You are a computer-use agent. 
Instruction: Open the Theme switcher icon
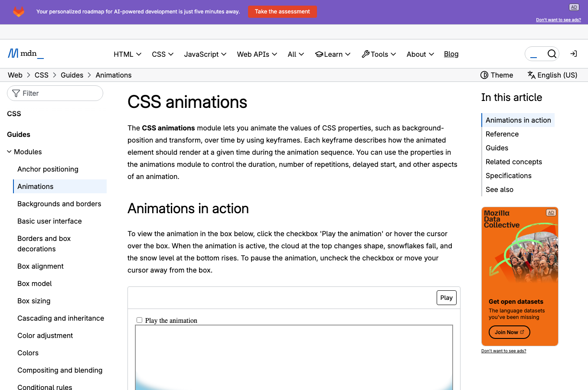pyautogui.click(x=484, y=75)
